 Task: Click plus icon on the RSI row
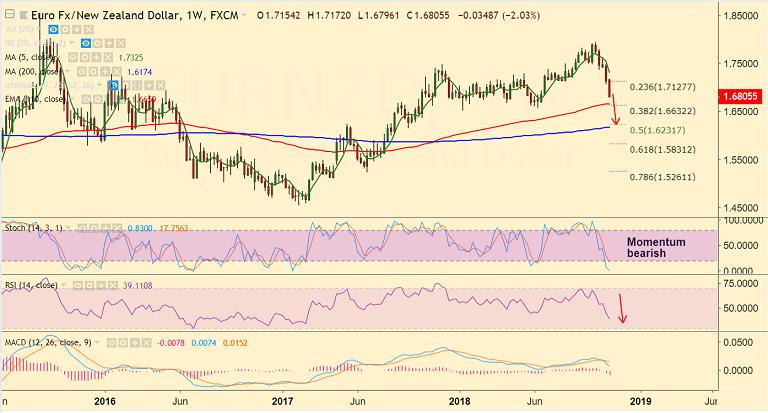[x=101, y=285]
